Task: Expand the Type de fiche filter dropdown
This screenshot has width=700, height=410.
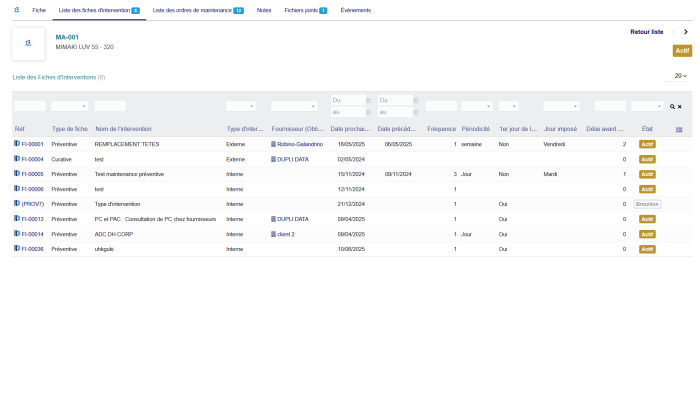Action: pyautogui.click(x=69, y=106)
